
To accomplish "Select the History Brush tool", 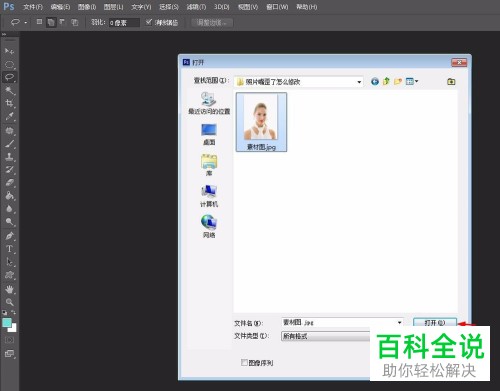I will point(9,170).
